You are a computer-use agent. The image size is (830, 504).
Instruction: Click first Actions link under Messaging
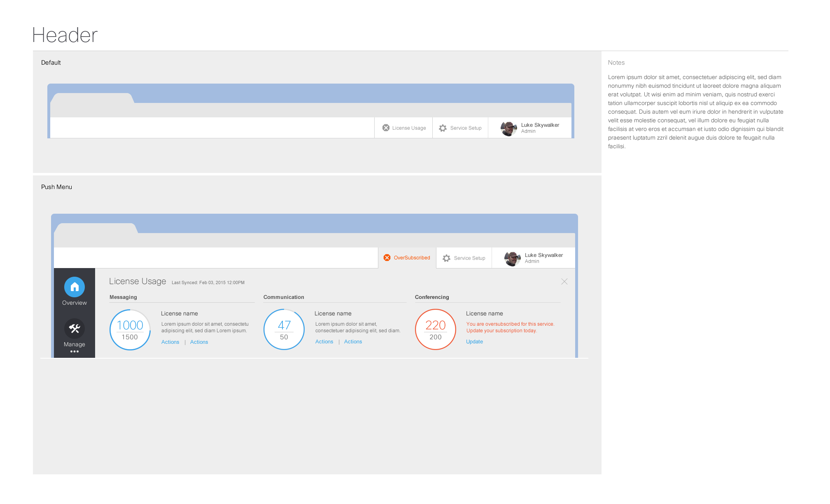click(x=170, y=342)
